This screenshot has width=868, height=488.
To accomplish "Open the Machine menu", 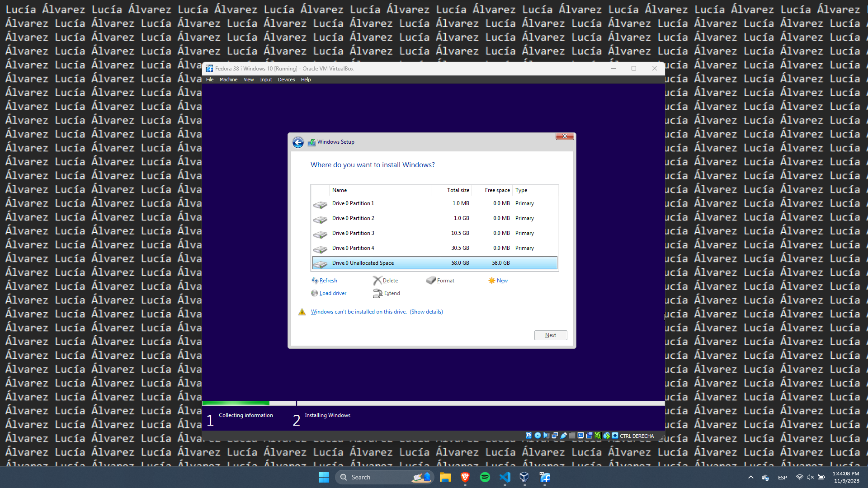I will (x=228, y=80).
